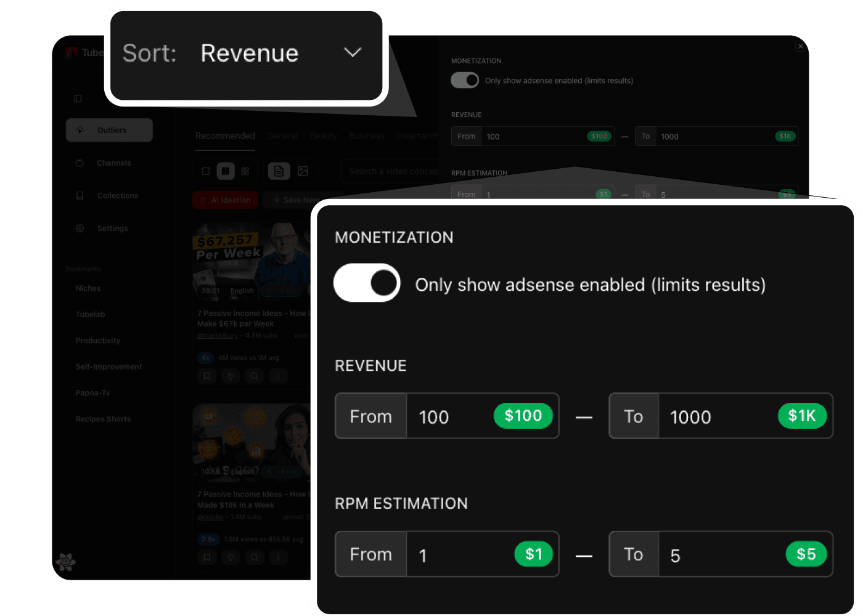This screenshot has height=616, width=863.
Task: Collapse the sidebar using the panel icon
Action: pos(78,98)
